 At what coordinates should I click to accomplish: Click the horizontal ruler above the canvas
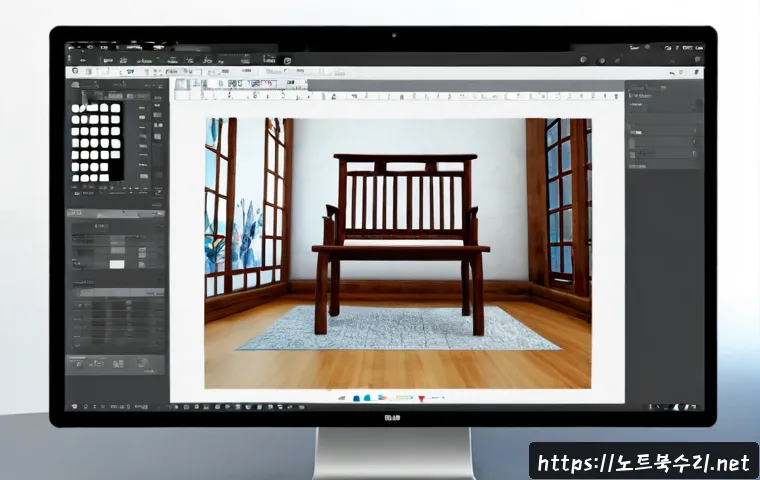(397, 96)
